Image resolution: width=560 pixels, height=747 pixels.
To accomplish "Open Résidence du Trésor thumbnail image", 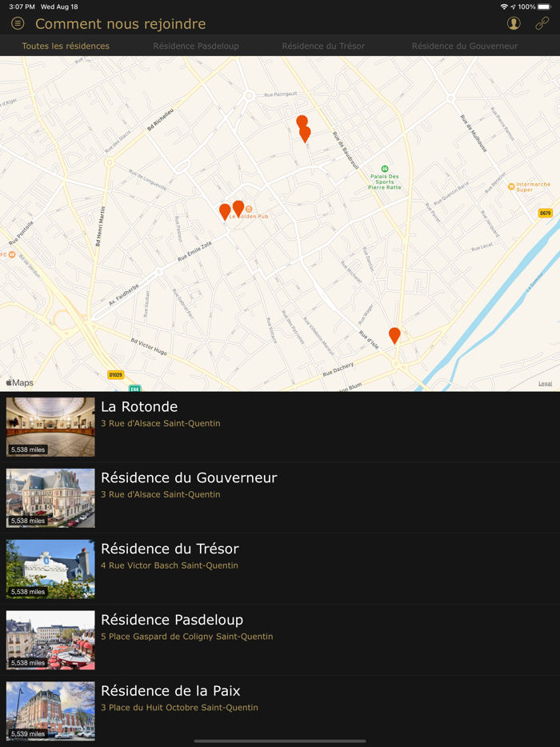I will pos(50,569).
